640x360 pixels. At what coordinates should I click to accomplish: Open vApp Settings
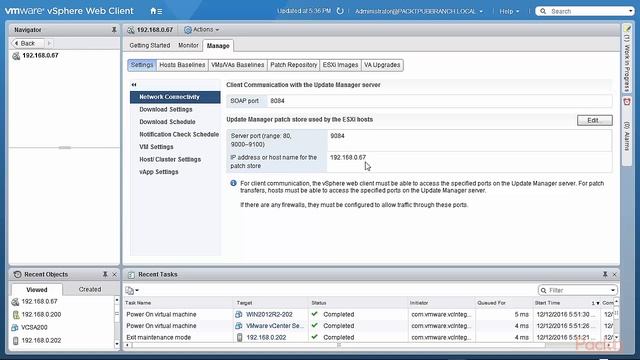tap(159, 172)
